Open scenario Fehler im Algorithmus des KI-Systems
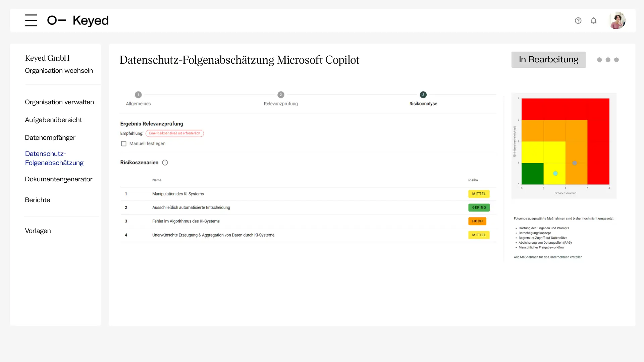 (x=308, y=221)
